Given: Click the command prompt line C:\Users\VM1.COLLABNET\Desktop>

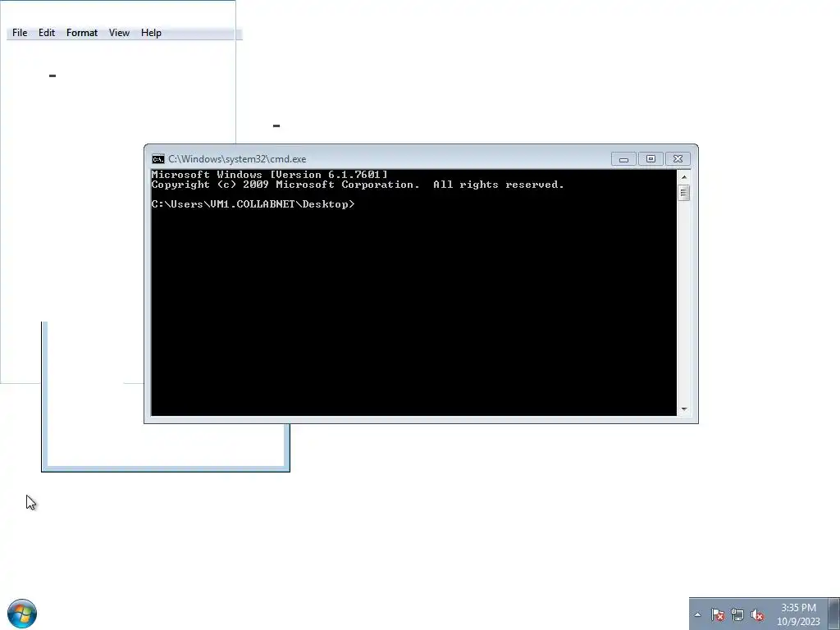Looking at the screenshot, I should (x=253, y=204).
